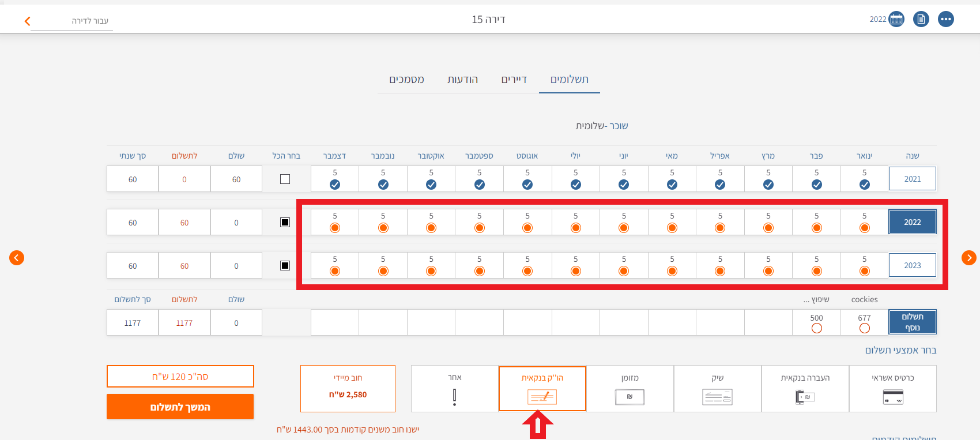Image resolution: width=980 pixels, height=440 pixels.
Task: Click the עבור לדירה input field
Action: coord(72,21)
